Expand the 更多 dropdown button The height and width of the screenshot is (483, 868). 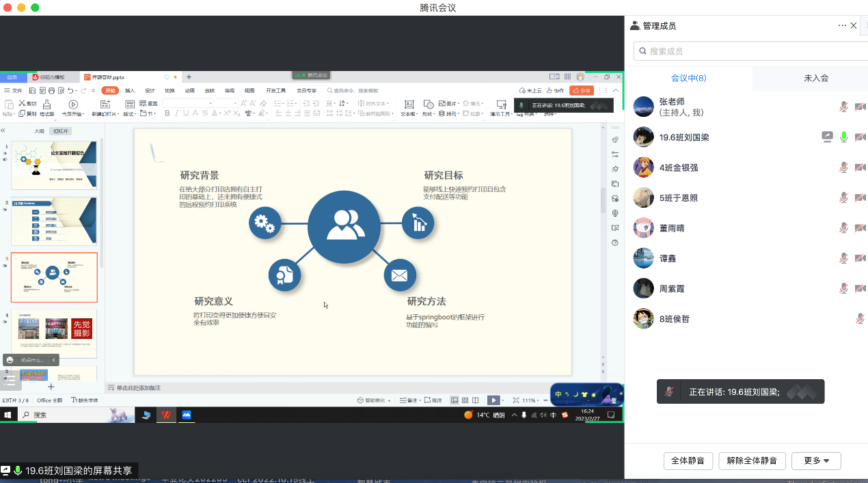(816, 460)
